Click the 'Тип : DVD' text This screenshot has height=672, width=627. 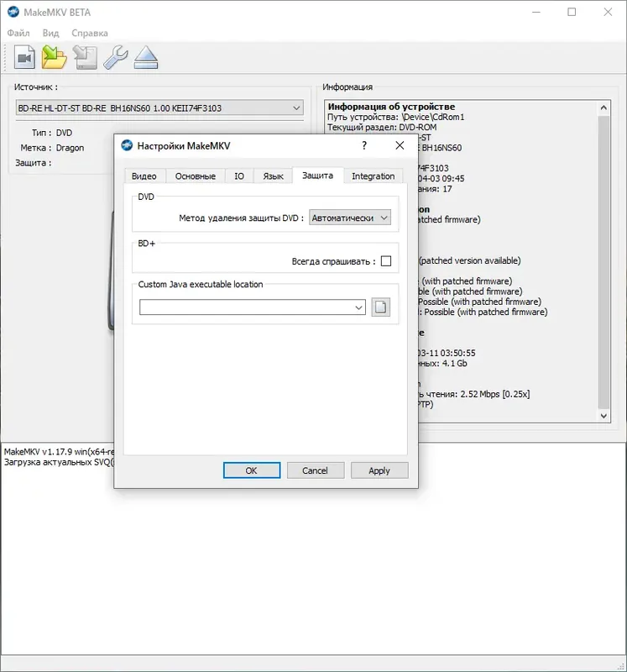(x=52, y=133)
